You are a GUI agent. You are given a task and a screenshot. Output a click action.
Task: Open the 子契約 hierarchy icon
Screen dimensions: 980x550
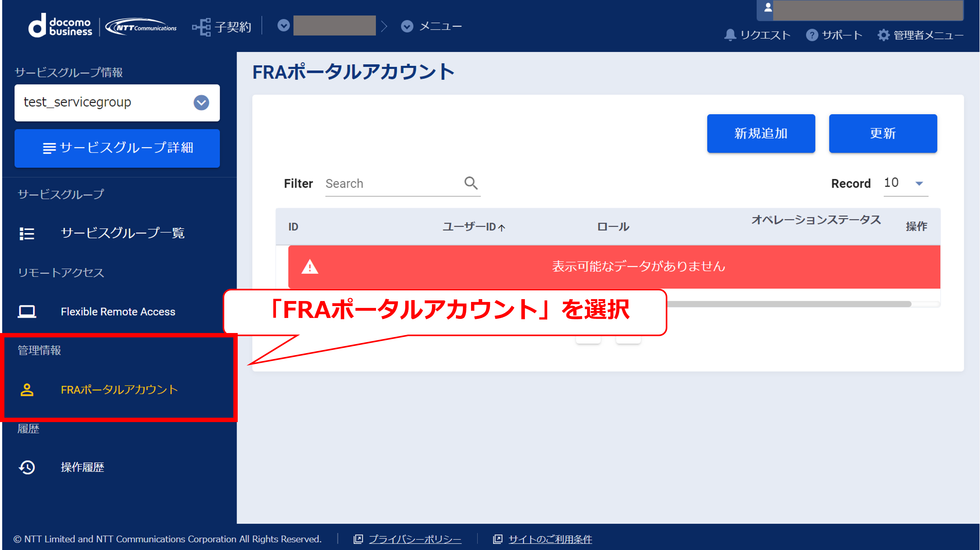click(x=201, y=27)
